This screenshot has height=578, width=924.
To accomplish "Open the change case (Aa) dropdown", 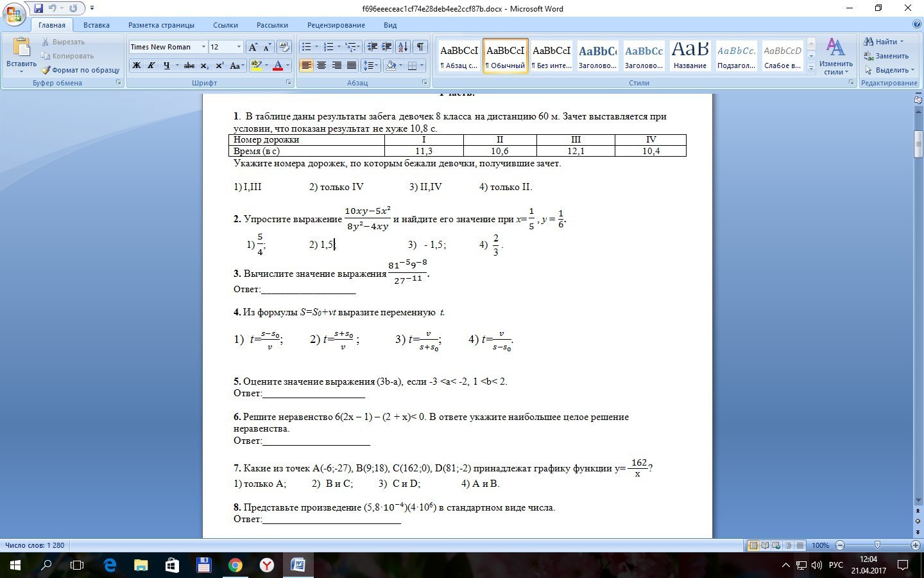I will click(236, 66).
